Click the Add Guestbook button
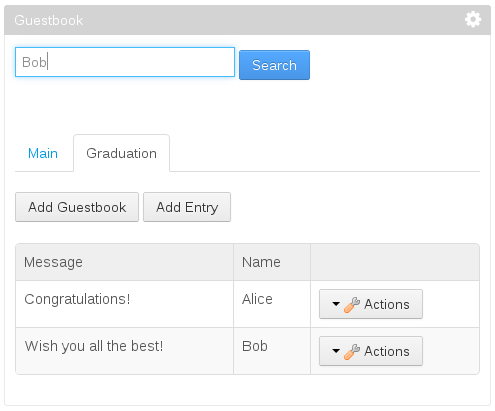Screen dimensions: 495x411 click(77, 207)
